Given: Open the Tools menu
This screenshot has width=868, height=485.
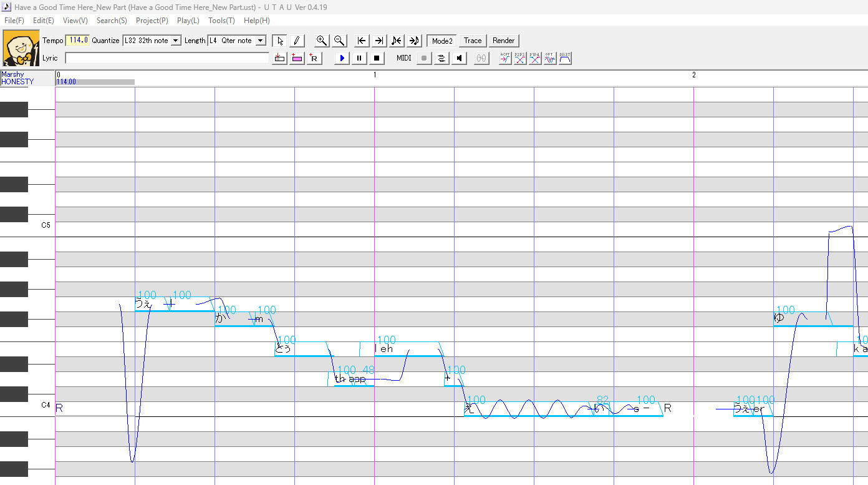Looking at the screenshot, I should point(221,21).
